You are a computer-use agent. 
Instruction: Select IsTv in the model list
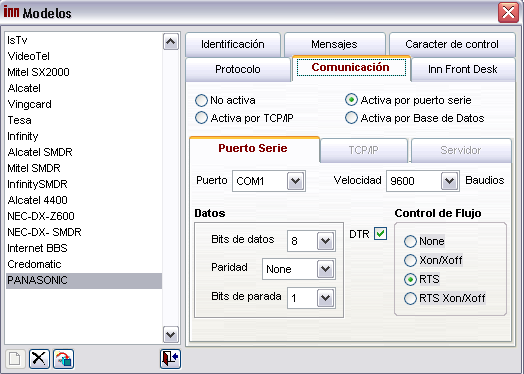click(x=84, y=40)
